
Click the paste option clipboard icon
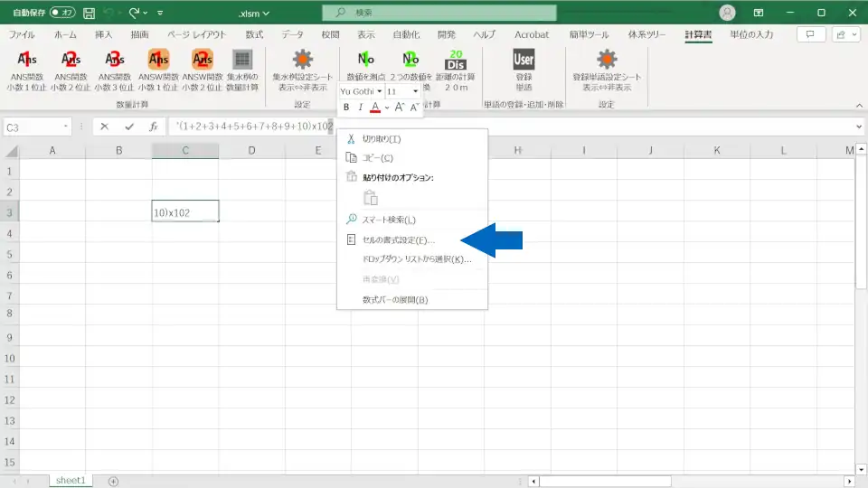tap(371, 198)
